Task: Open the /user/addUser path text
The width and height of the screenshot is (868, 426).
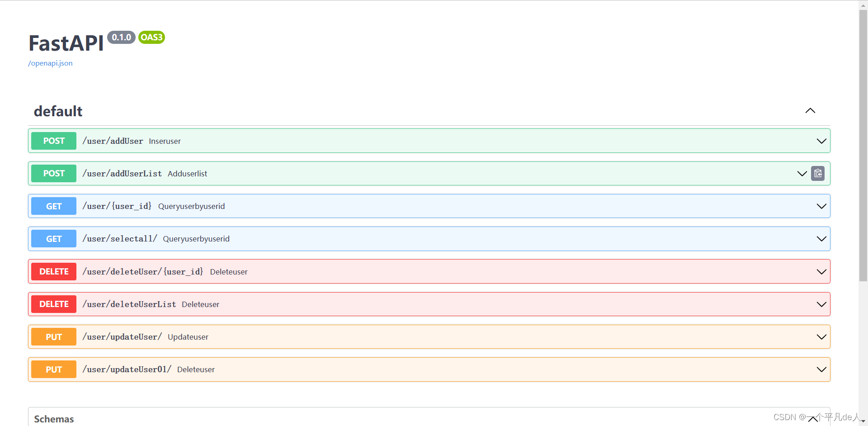Action: coord(113,141)
